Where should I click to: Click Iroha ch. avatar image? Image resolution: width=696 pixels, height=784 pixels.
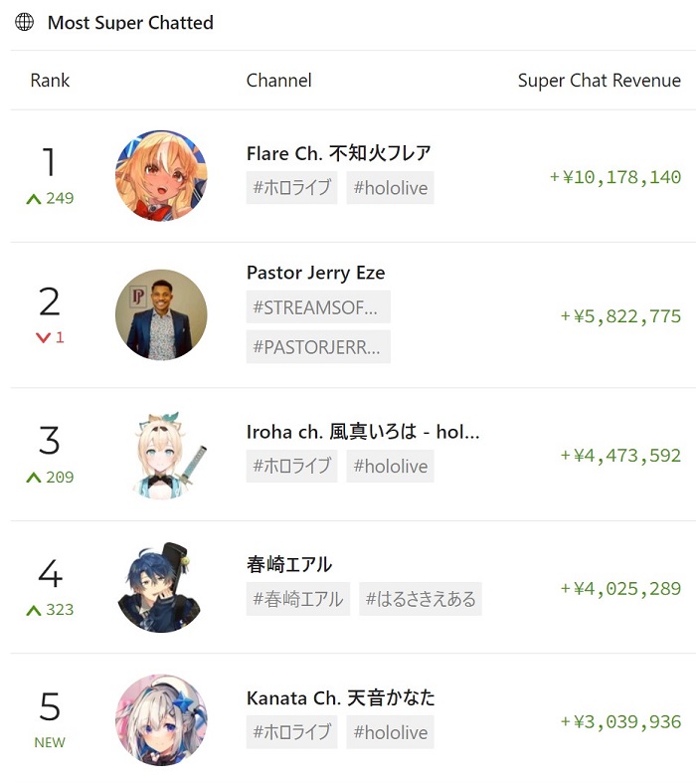click(161, 456)
